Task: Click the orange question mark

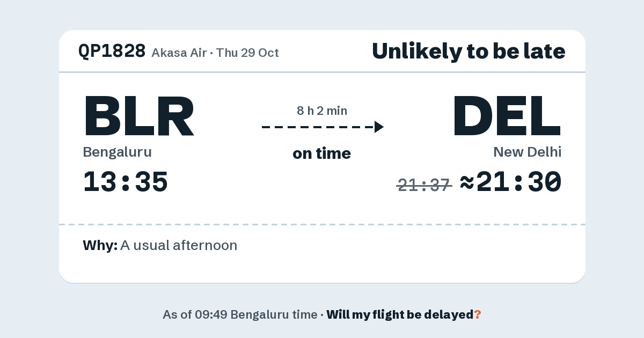Action: tap(478, 315)
